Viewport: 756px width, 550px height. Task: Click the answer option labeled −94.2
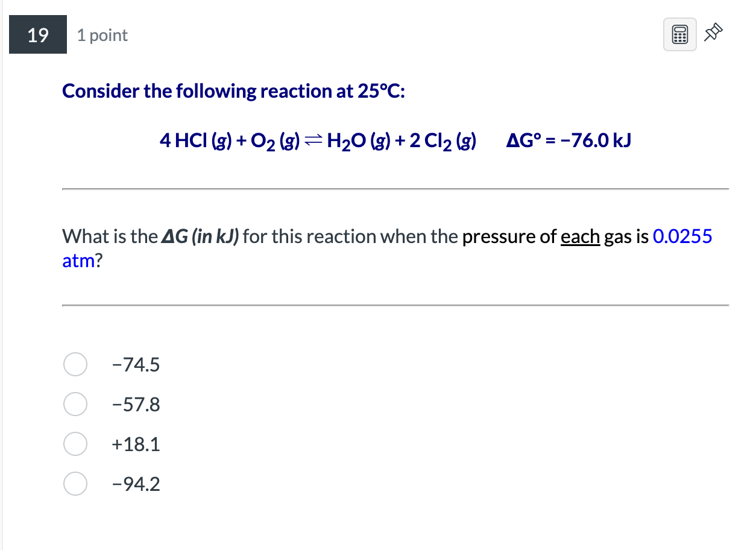136,484
